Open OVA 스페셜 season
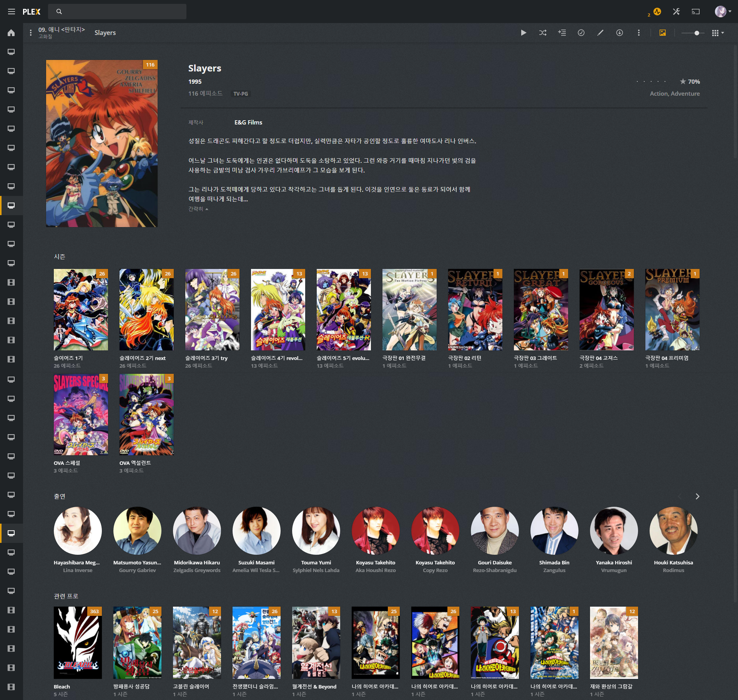 point(81,415)
